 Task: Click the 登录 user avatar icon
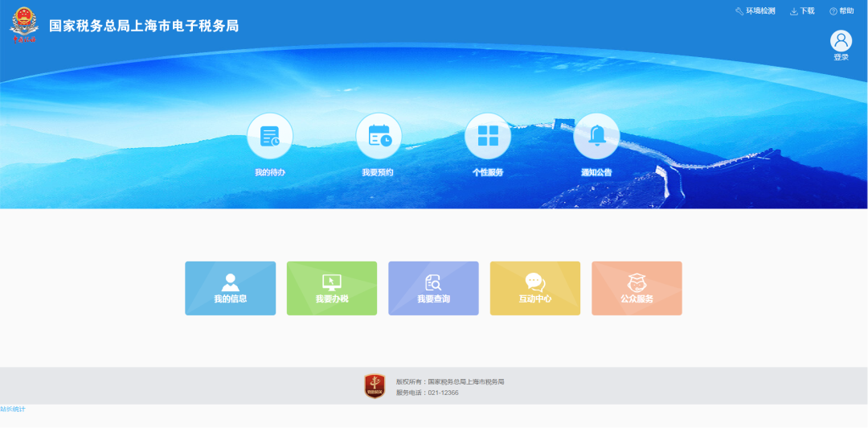[841, 41]
